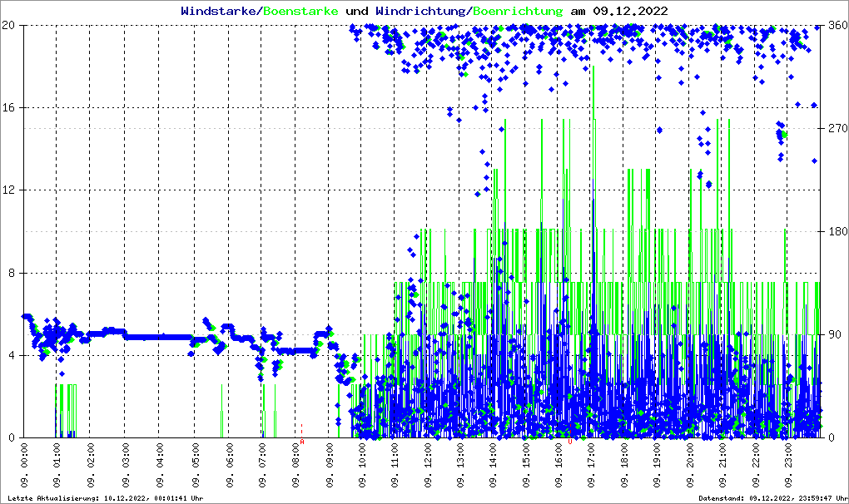Click the '09. 08:00' time axis label

click(295, 466)
